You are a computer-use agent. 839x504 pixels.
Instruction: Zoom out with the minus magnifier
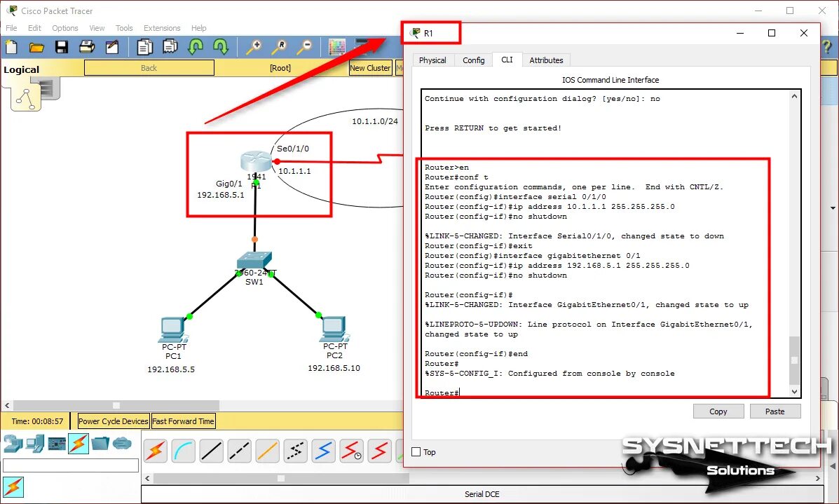(304, 48)
